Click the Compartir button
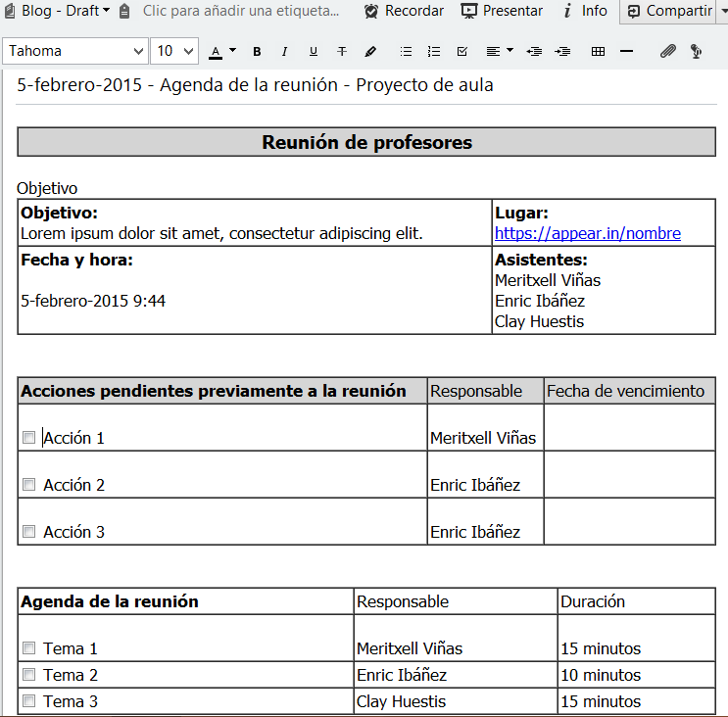This screenshot has height=717, width=728. click(669, 11)
